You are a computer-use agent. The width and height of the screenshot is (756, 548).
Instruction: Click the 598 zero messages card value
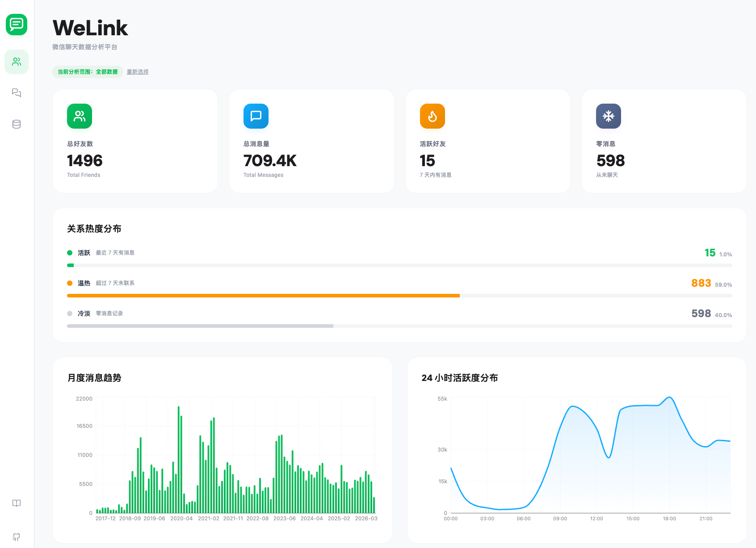pyautogui.click(x=610, y=161)
